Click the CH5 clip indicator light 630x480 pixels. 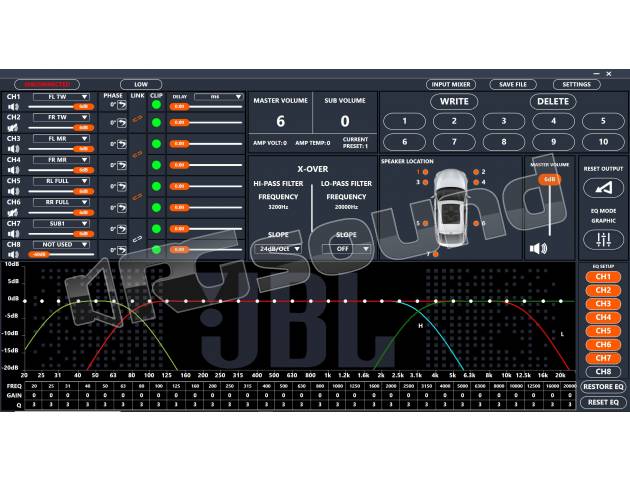(x=156, y=186)
